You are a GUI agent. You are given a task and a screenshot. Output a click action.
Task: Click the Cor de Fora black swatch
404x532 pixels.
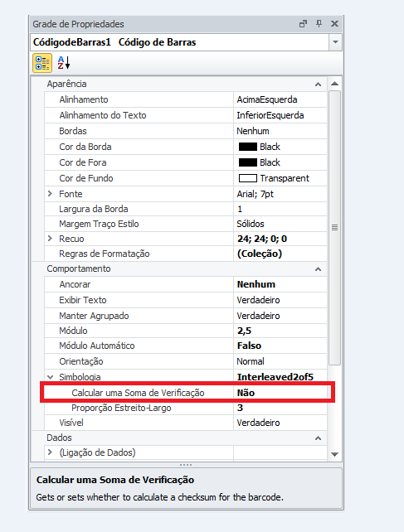(x=248, y=162)
